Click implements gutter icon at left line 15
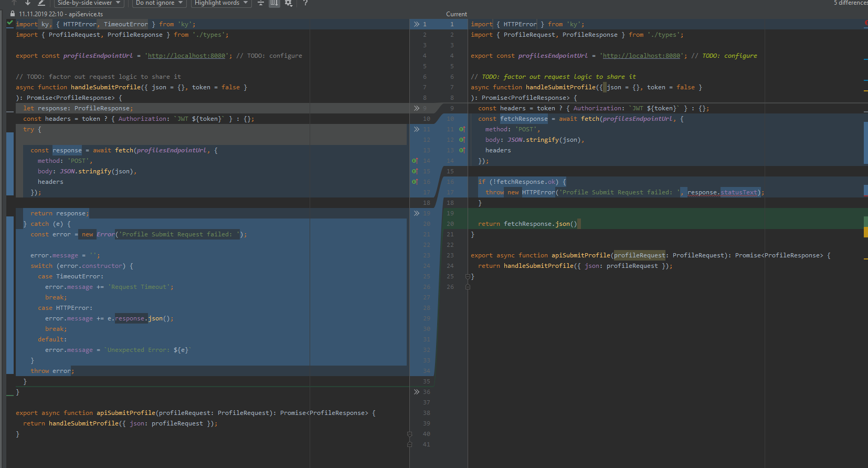 tap(415, 171)
